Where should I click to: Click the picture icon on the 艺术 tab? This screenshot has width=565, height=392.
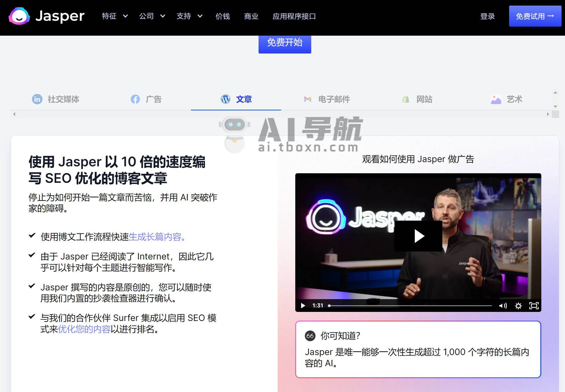pyautogui.click(x=496, y=99)
